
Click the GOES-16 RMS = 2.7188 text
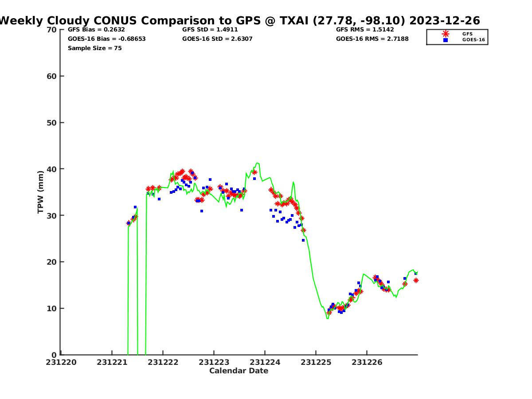372,39
